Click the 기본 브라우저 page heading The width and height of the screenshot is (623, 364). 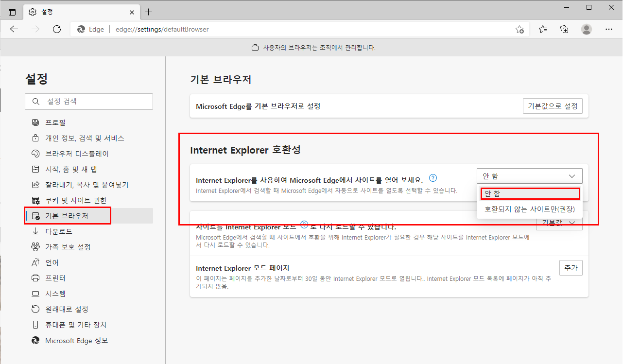click(221, 80)
